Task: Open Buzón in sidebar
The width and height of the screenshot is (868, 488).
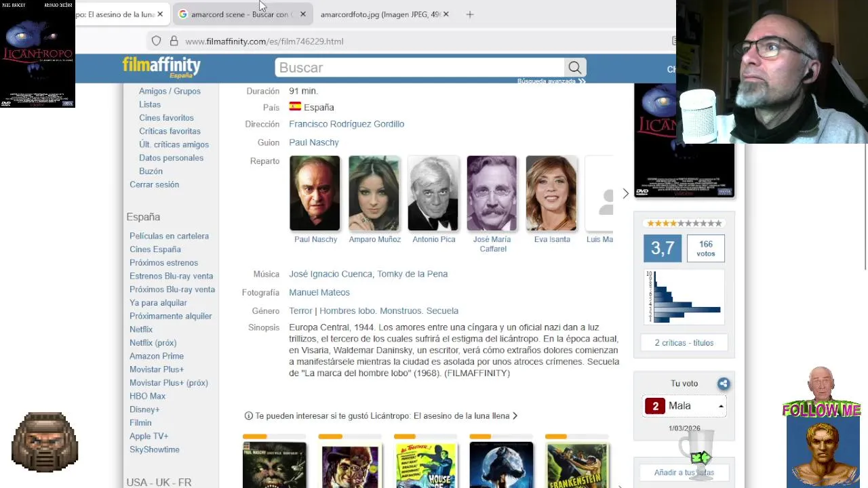Action: (151, 171)
